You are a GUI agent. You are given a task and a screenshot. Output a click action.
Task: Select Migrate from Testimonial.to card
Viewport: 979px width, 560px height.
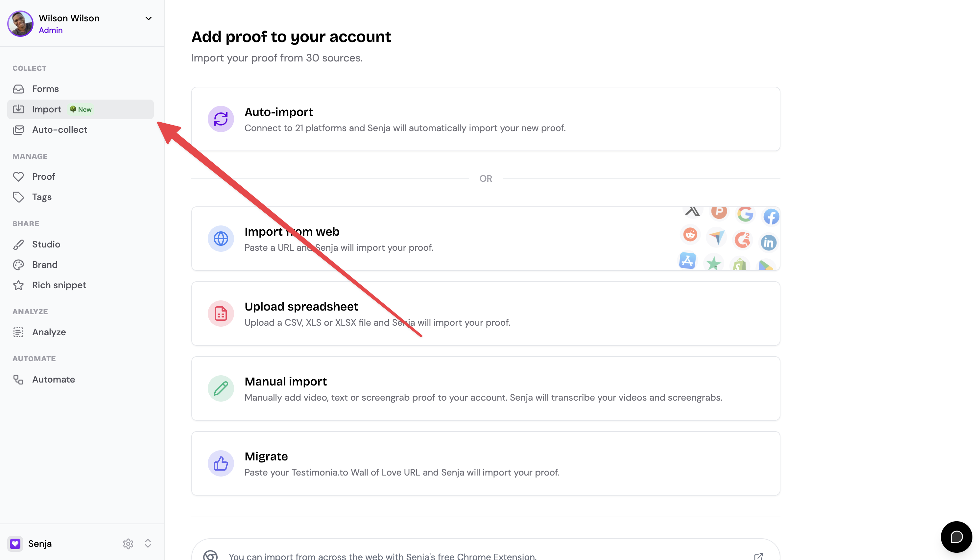[x=486, y=463]
